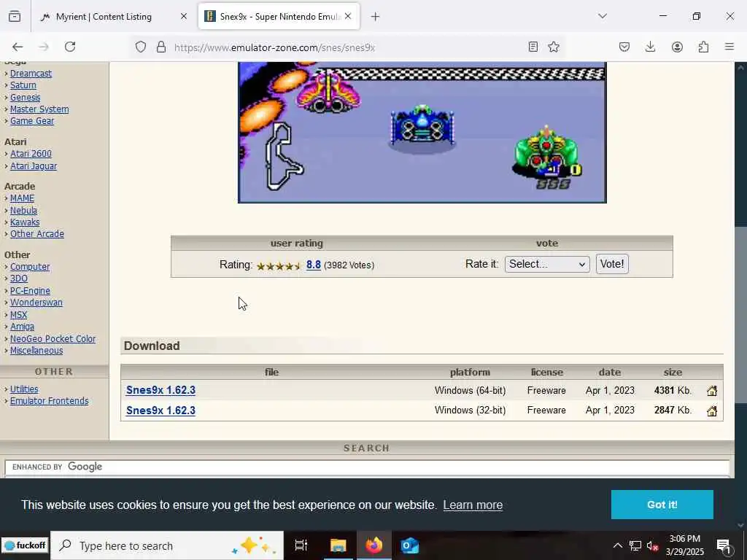Open the Pocket save icon

[x=624, y=47]
